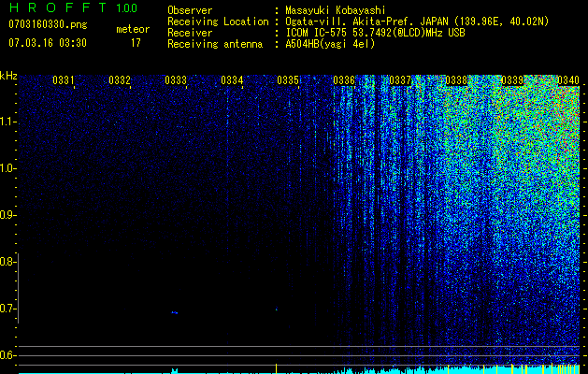Click the 0339 time marker

click(512, 80)
